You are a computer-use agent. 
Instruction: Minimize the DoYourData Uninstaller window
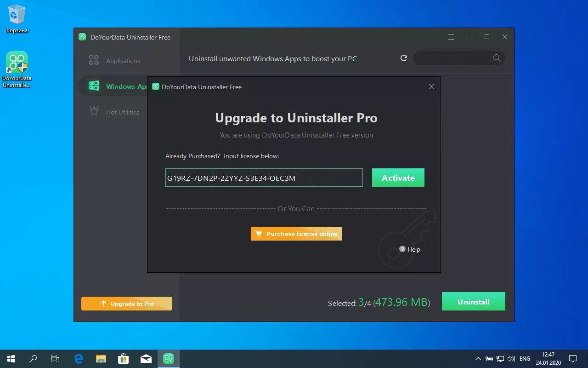coord(469,37)
